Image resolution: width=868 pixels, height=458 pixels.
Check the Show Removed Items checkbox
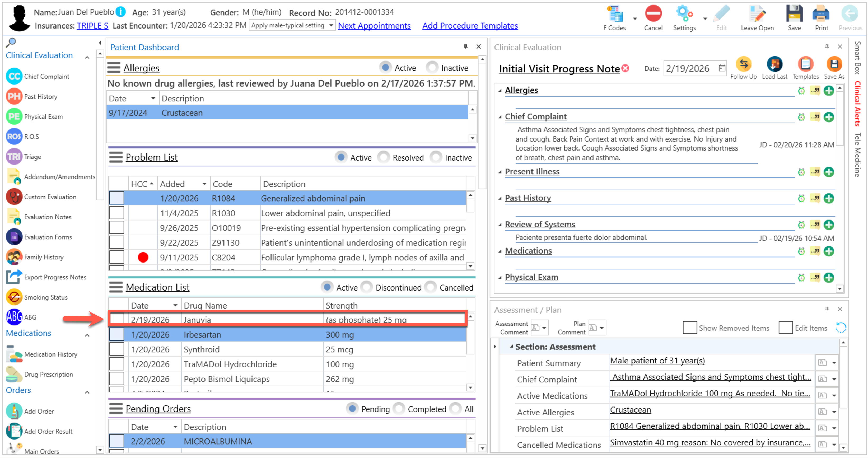[689, 328]
